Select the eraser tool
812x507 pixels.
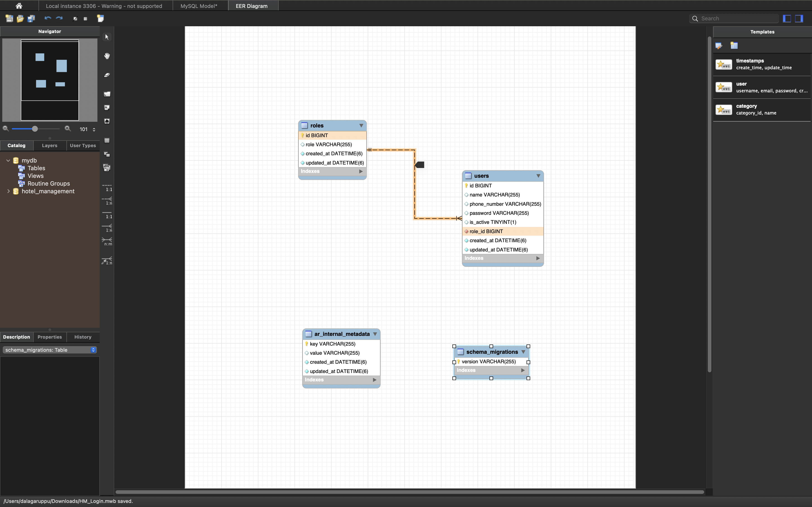107,75
